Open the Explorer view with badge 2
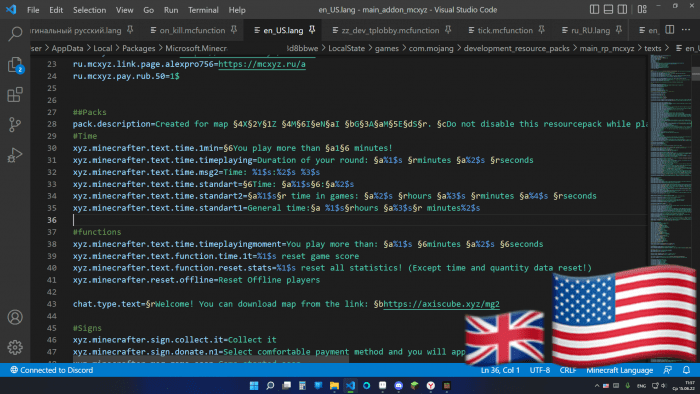Image resolution: width=700 pixels, height=394 pixels. [x=15, y=65]
